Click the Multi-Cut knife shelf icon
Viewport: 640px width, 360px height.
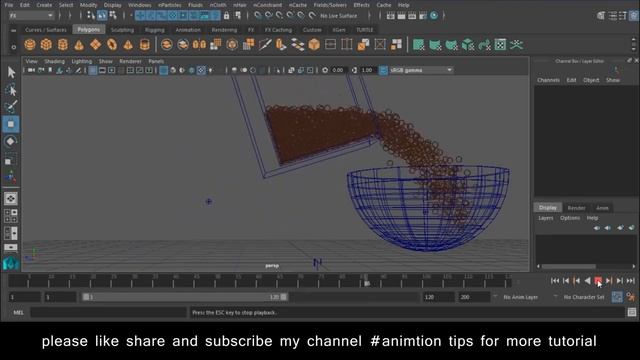(x=264, y=44)
